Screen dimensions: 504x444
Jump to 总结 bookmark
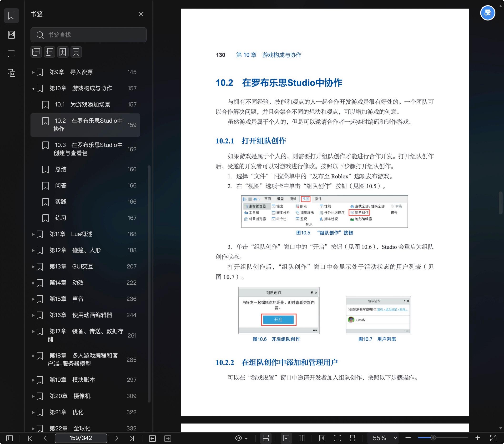click(x=85, y=169)
